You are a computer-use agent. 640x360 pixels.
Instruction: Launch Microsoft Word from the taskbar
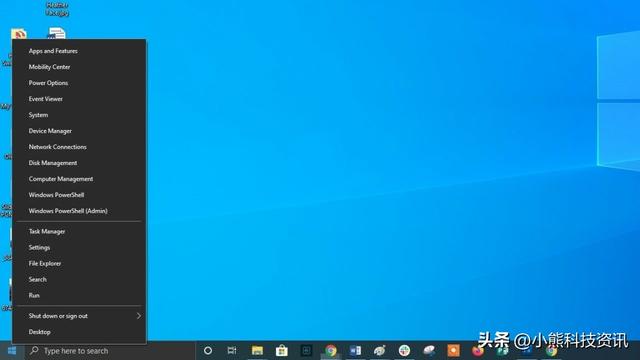pyautogui.click(x=355, y=351)
